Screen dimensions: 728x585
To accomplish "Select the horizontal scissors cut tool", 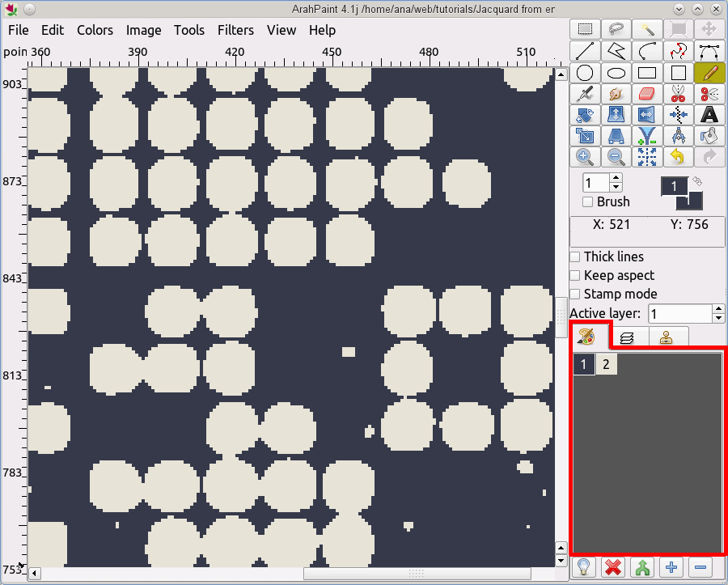I will (x=709, y=94).
